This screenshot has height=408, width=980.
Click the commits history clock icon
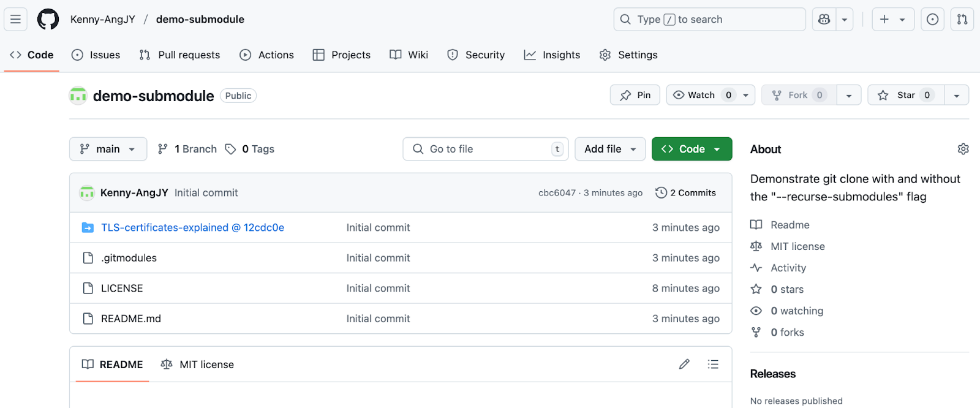(661, 192)
